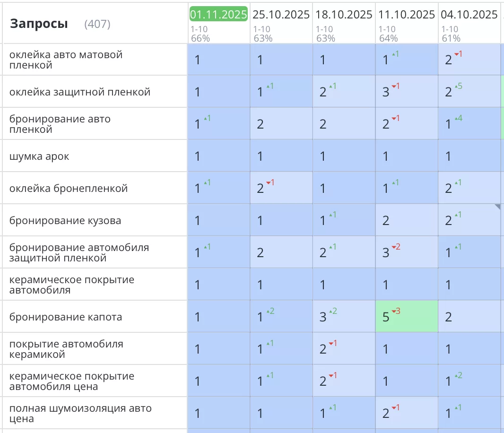504x433 pixels.
Task: Click green +2 arrow in керамическое покрытие автомобиля цена row
Action: click(458, 375)
